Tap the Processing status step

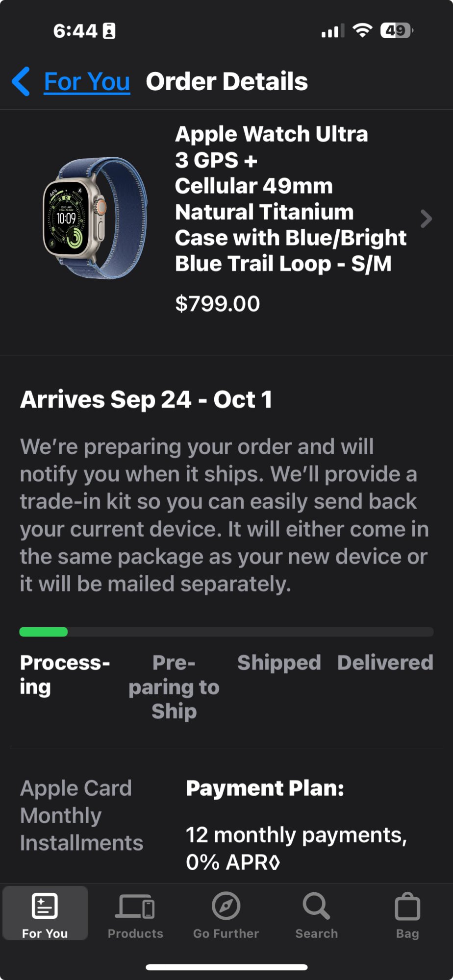point(65,675)
